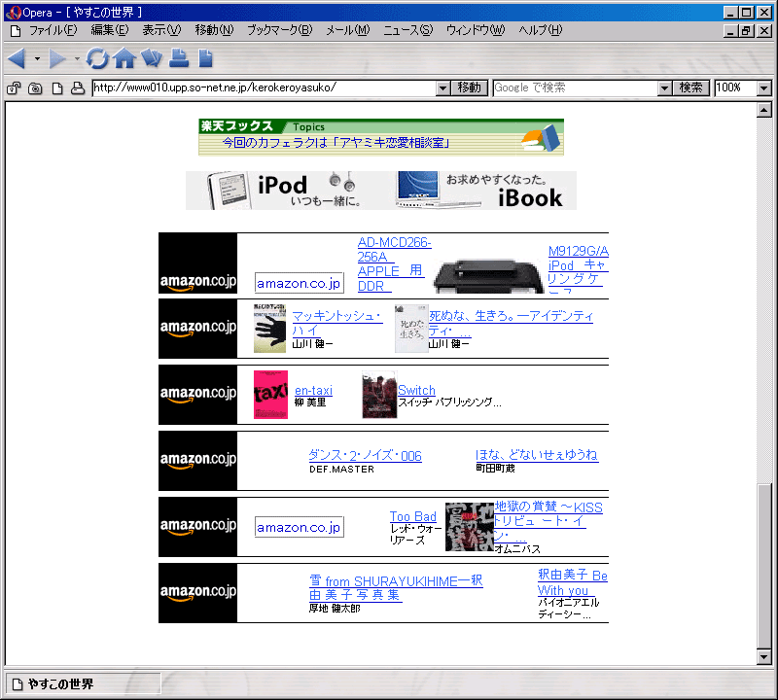Click the book stack icon in Rakuten banner
Screen dimensions: 778x700
[541, 138]
